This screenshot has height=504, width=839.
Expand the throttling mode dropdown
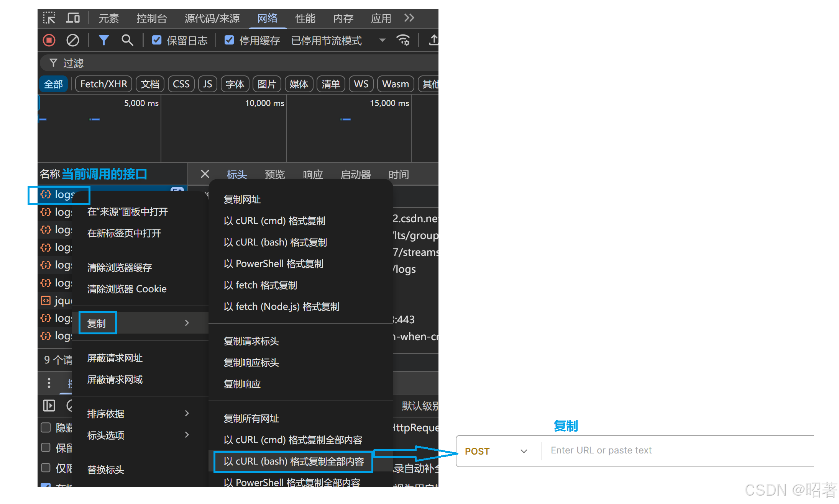(x=382, y=40)
